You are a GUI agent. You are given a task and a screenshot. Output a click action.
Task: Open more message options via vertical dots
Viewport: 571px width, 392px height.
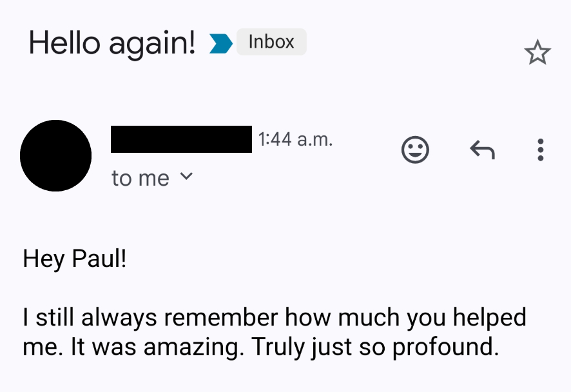tap(540, 150)
